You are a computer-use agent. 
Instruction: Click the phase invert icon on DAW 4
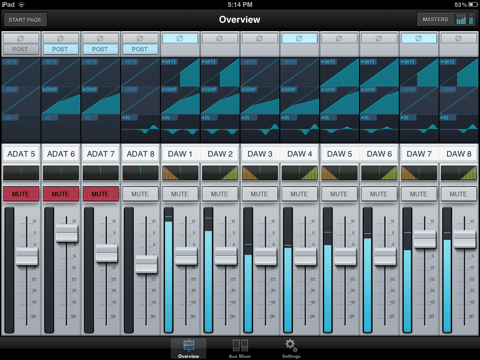pyautogui.click(x=299, y=38)
